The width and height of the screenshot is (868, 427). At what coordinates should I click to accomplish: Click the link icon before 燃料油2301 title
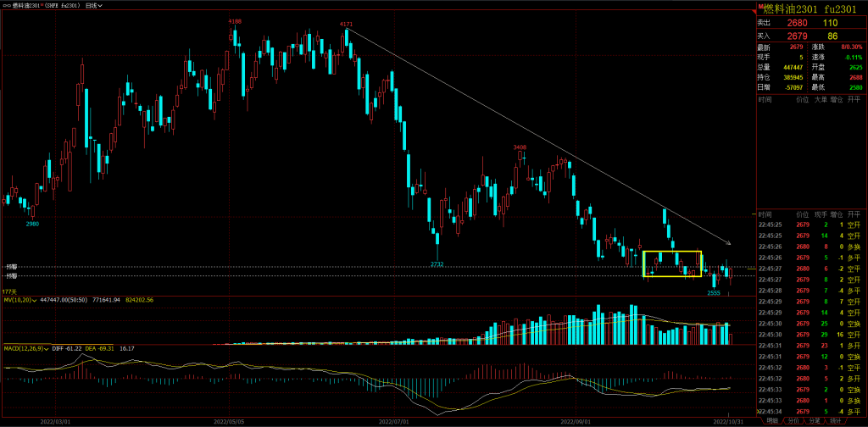pos(7,5)
